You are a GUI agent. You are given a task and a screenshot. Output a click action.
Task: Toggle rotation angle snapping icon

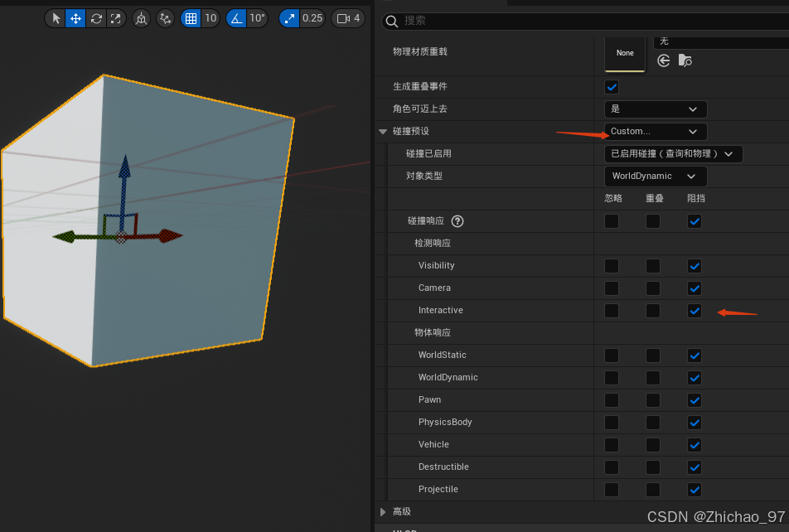236,18
